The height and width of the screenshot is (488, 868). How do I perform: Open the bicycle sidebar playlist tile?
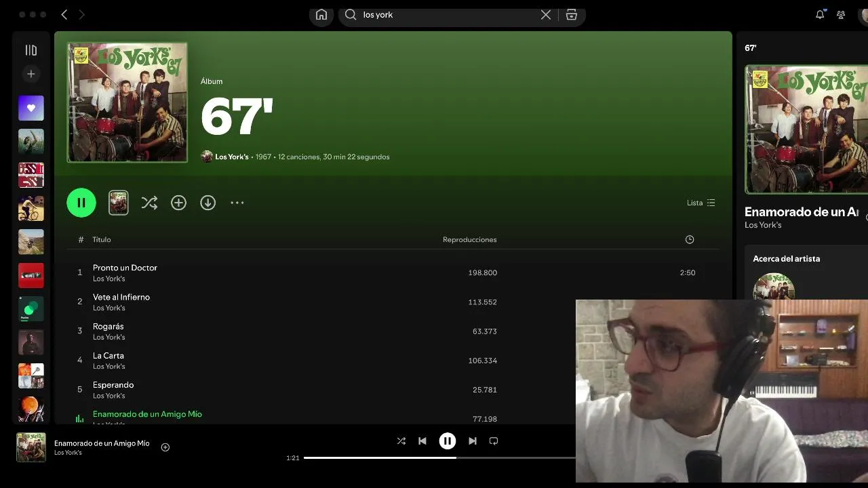[31, 208]
